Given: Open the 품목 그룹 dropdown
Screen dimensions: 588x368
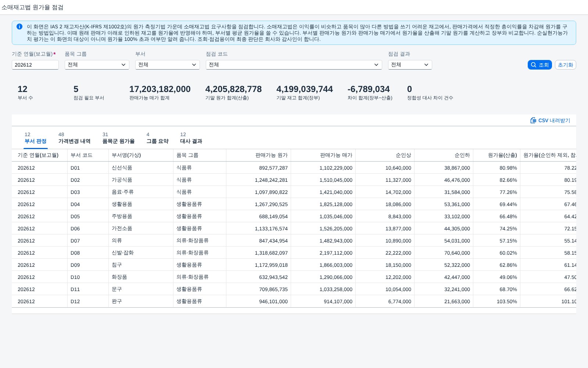Looking at the screenshot, I should click(97, 65).
